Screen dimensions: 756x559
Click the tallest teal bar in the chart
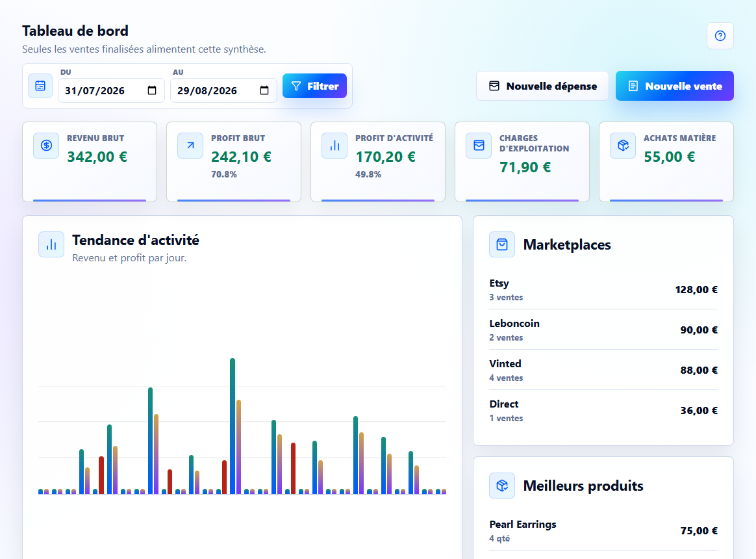coord(233,426)
